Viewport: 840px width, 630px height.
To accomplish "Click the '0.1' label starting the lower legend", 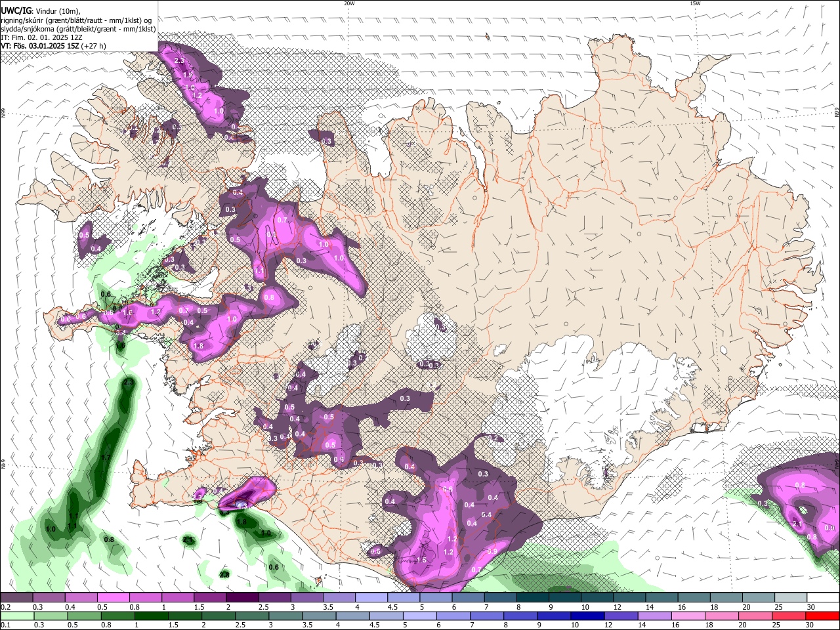I will 5,625.
